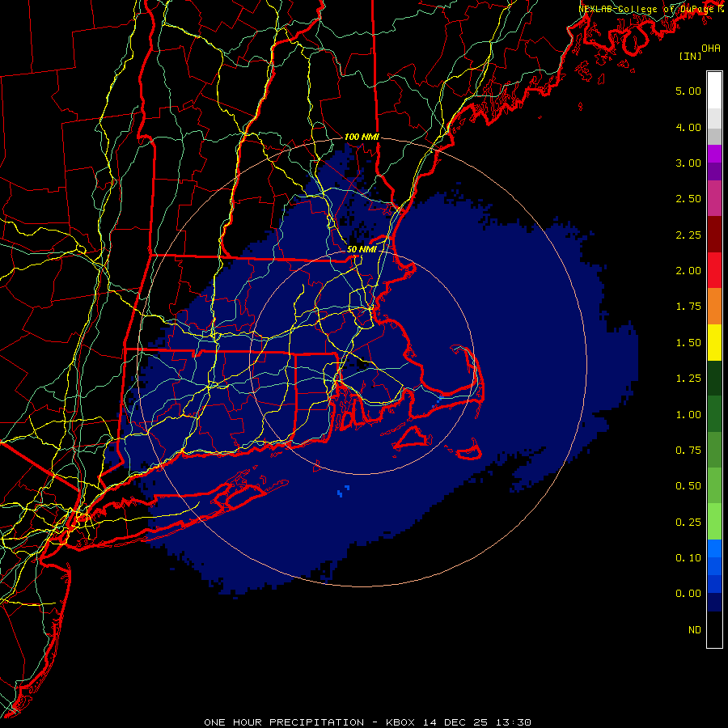The image size is (728, 728).
Task: Click the "1.00" legend value
Action: (688, 415)
